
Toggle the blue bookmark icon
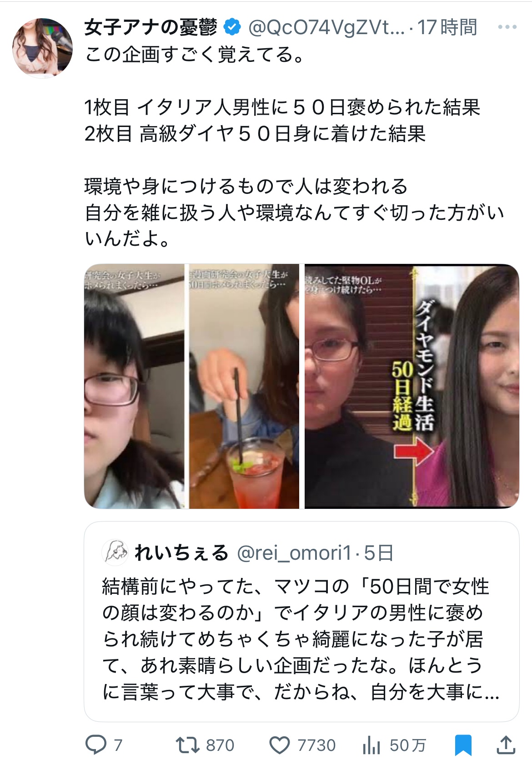tap(463, 745)
